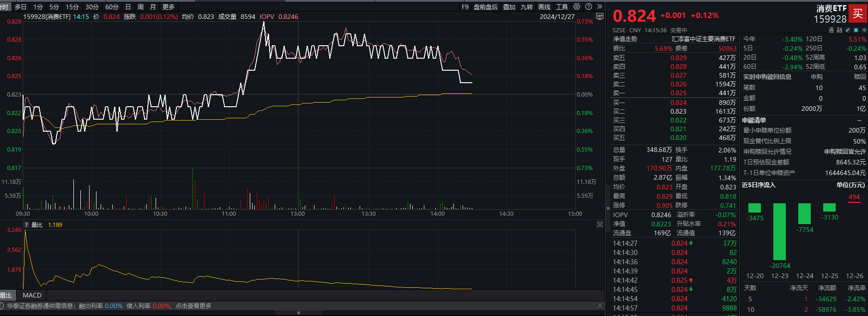Click the question mark icon beside 量比
Image resolution: width=868 pixels, height=316 pixels.
[26, 225]
